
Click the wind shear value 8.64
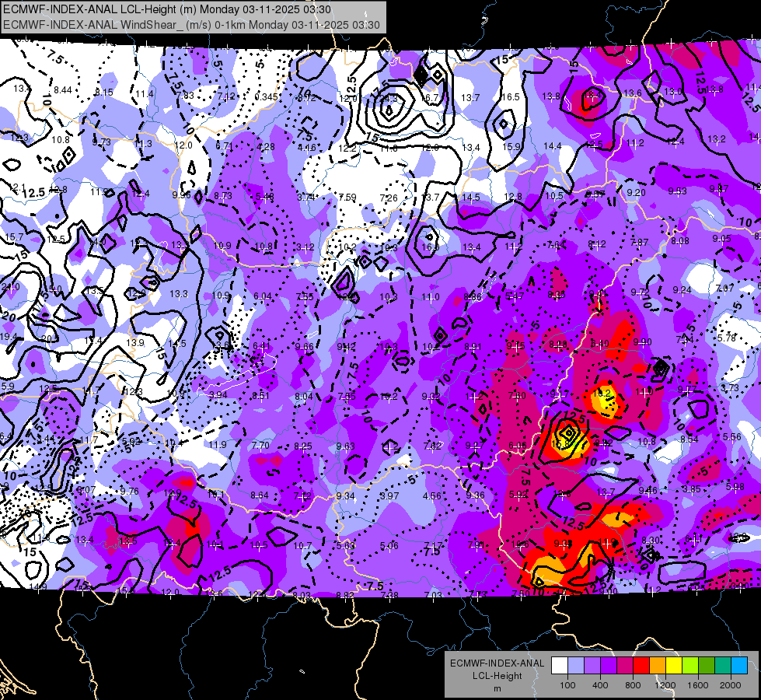coord(260,495)
